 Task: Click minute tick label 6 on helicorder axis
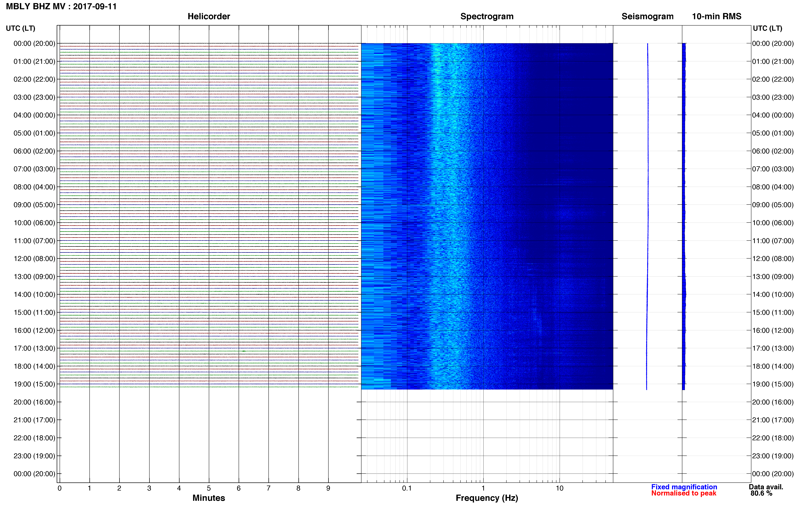pos(239,488)
